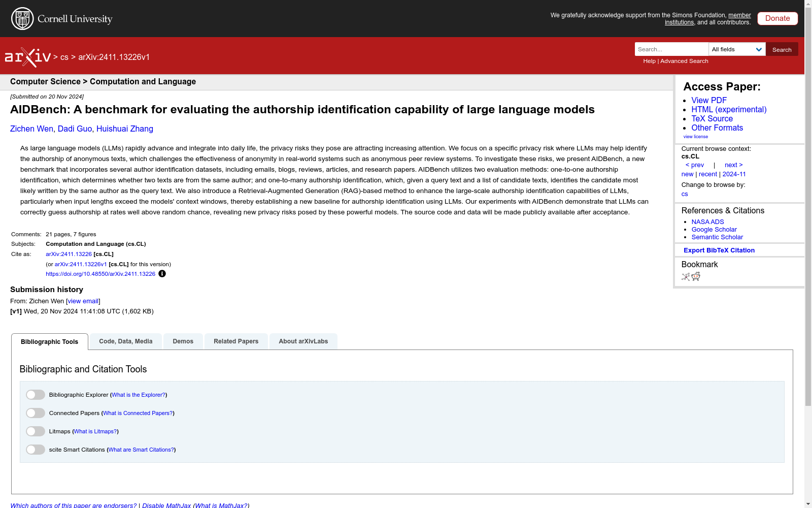Open member institutions link
The height and width of the screenshot is (508, 812).
tap(708, 19)
